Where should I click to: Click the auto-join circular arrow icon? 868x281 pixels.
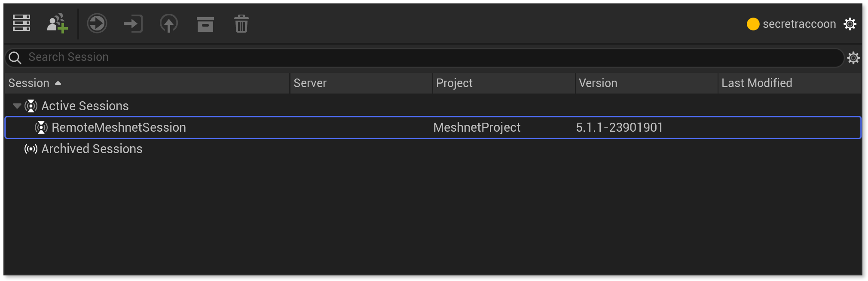coord(97,24)
